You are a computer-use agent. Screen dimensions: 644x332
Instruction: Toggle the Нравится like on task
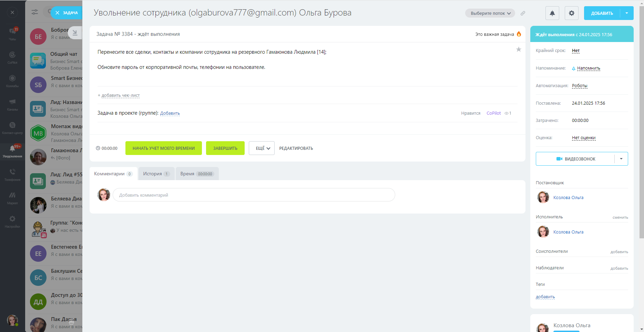click(470, 113)
